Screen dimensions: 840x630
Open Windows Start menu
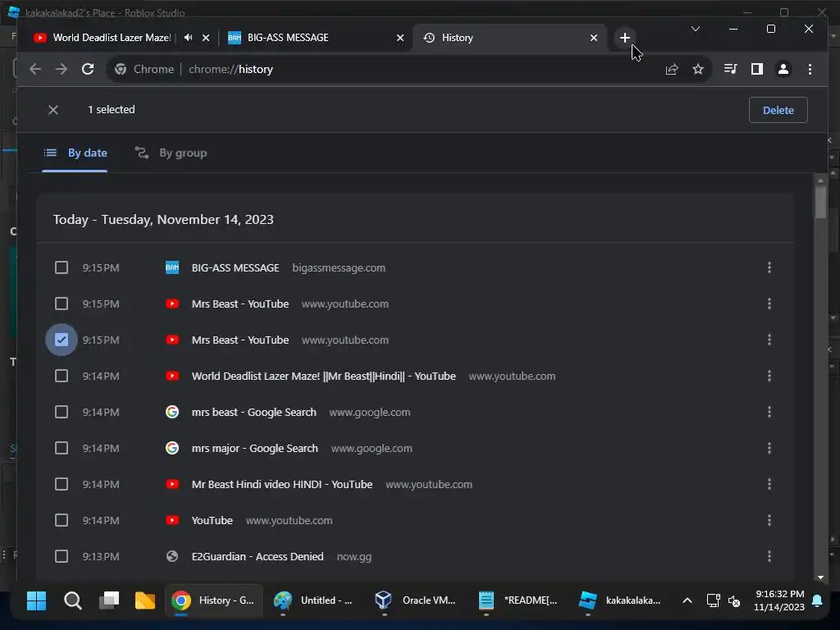(x=36, y=600)
